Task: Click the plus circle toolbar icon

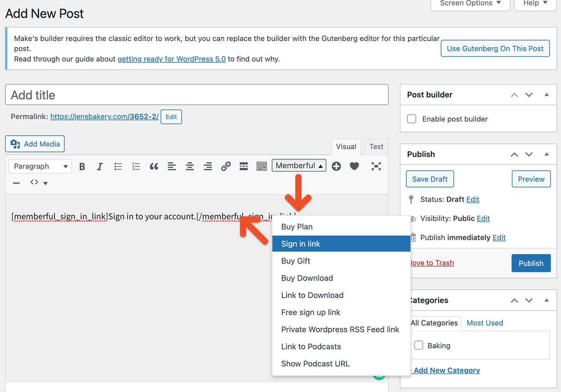Action: pyautogui.click(x=336, y=166)
